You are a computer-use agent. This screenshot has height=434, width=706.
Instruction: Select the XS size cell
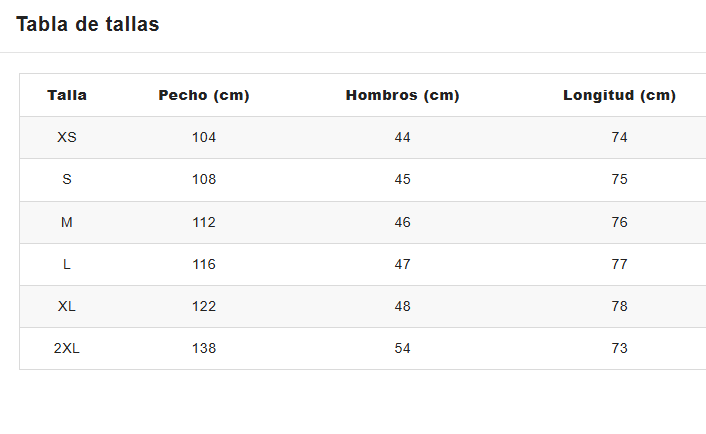(x=67, y=137)
